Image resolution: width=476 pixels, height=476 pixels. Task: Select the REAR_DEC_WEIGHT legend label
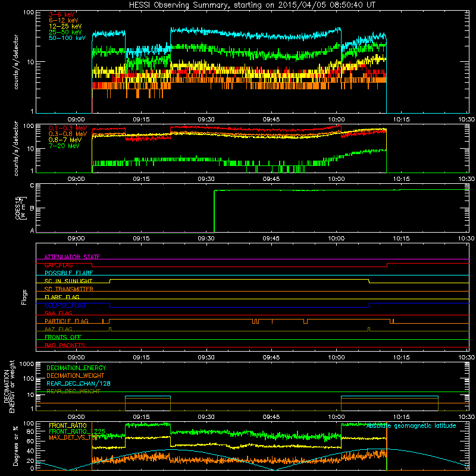pyautogui.click(x=73, y=392)
